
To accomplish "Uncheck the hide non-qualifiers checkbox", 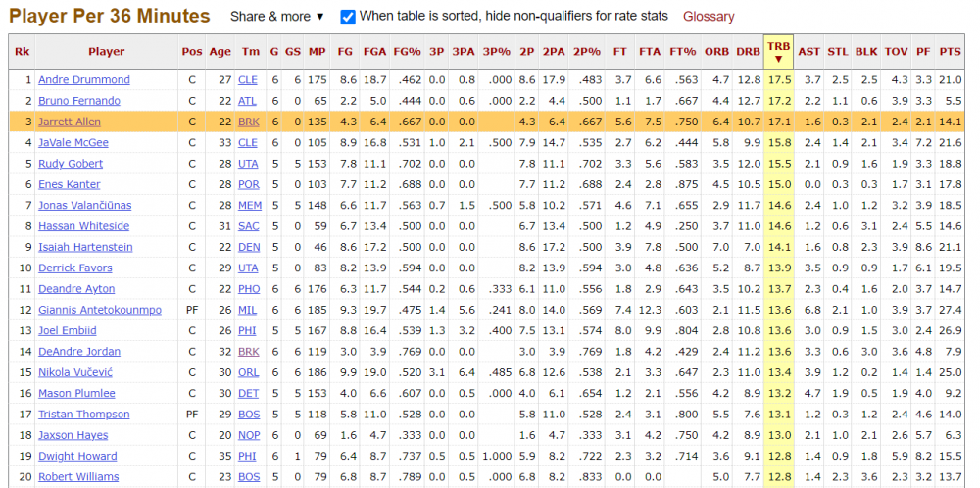I will (x=348, y=17).
